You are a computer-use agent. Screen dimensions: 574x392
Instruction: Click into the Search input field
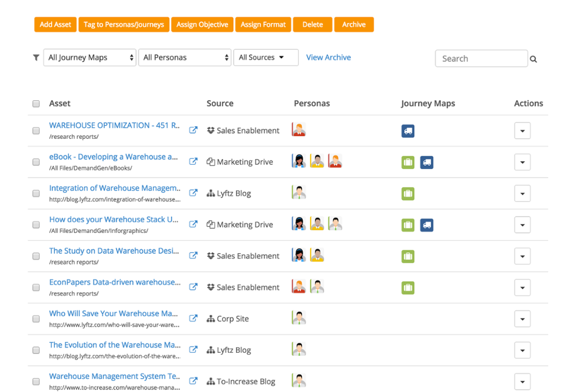click(x=481, y=59)
